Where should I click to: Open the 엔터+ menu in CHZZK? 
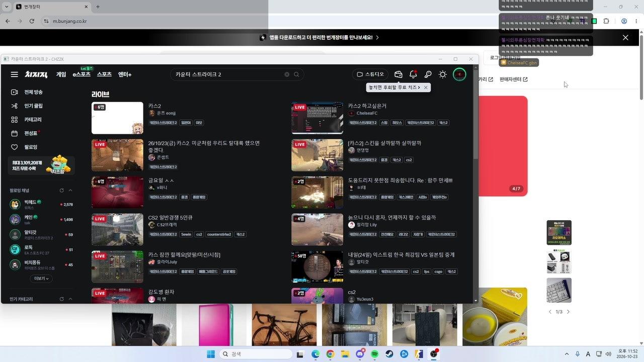click(125, 74)
